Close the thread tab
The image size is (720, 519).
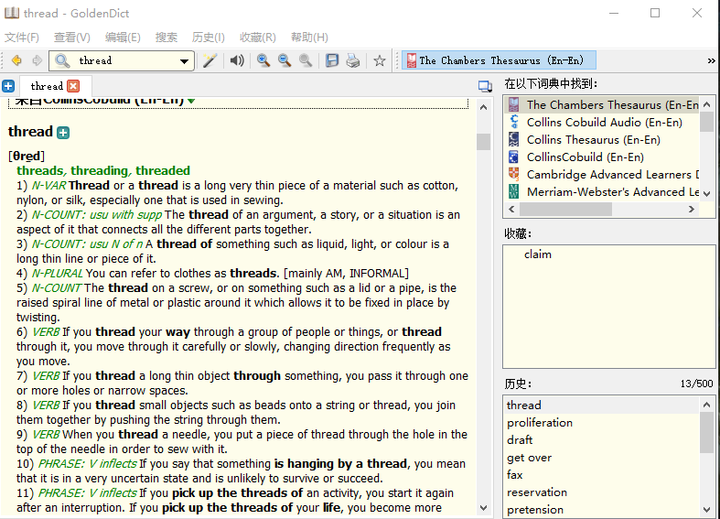tap(73, 86)
